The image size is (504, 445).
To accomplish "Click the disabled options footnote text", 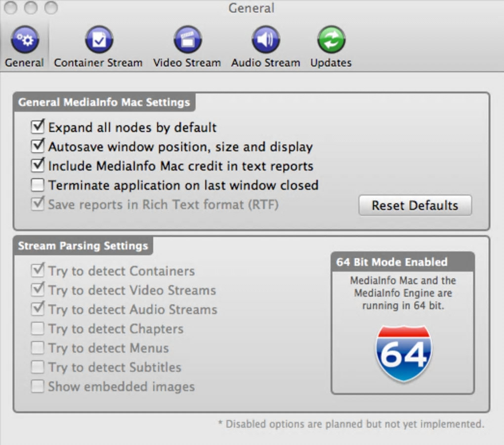I will pos(351,424).
